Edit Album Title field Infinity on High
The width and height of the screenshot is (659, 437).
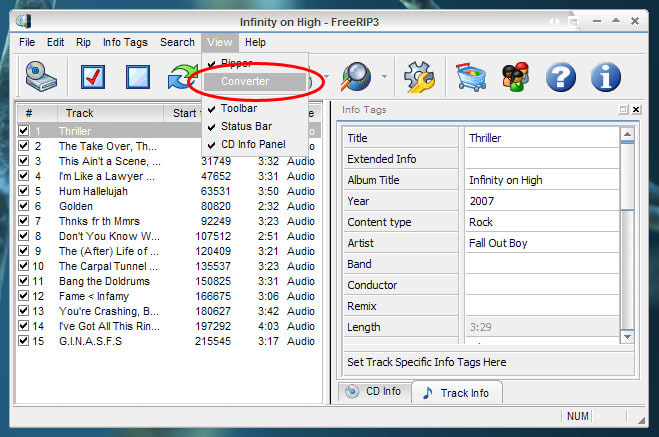coord(542,180)
